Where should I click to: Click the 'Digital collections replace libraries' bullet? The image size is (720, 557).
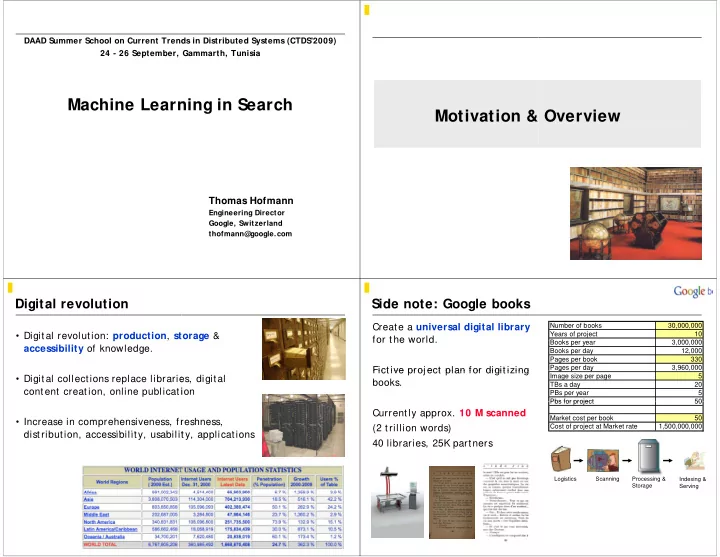124,385
